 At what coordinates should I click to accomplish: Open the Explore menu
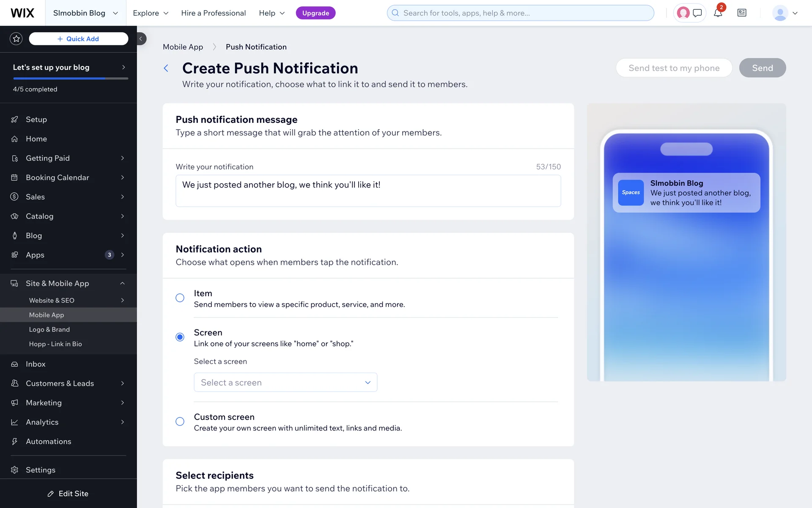[151, 13]
